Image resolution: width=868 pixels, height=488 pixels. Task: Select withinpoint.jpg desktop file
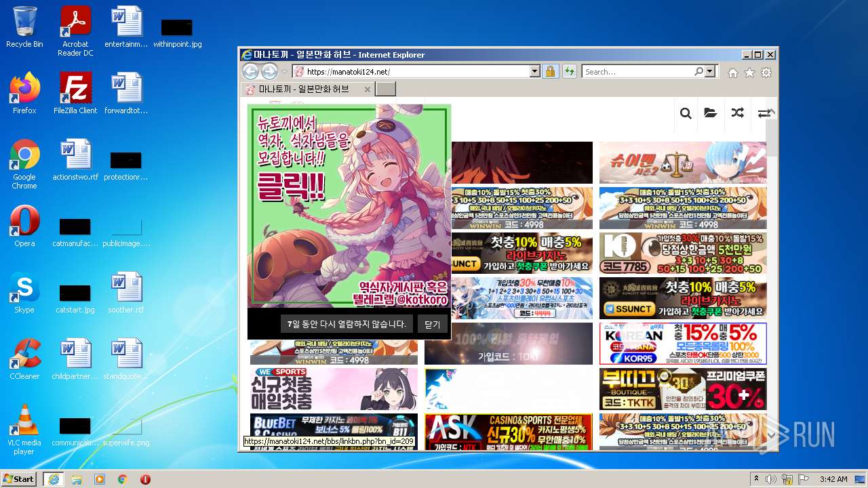177,32
